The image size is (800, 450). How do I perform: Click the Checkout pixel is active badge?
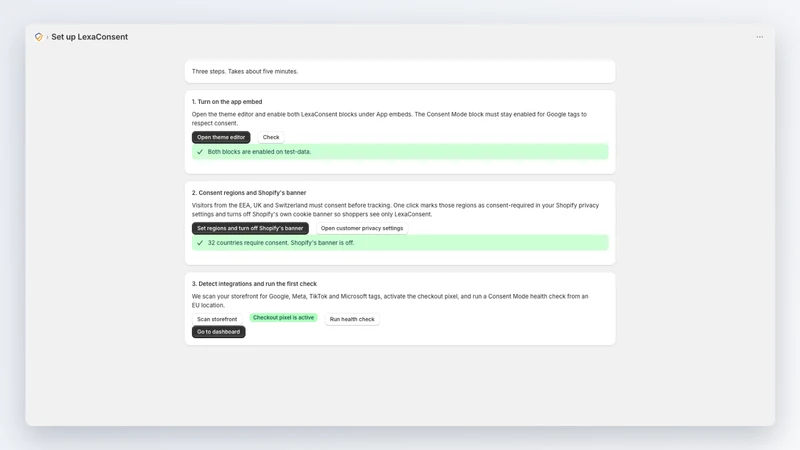tap(284, 317)
